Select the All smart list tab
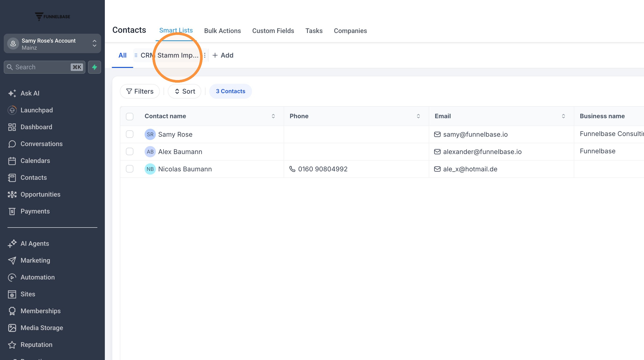This screenshot has height=360, width=644. pos(122,55)
